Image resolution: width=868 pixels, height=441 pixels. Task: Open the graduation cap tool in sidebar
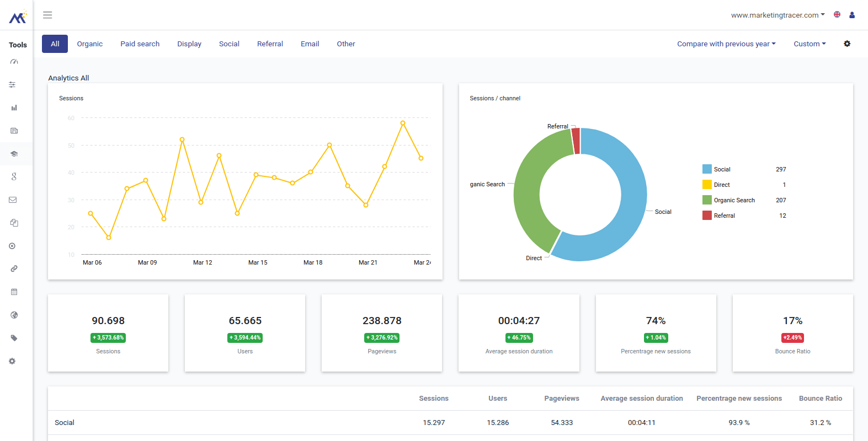[x=14, y=154]
